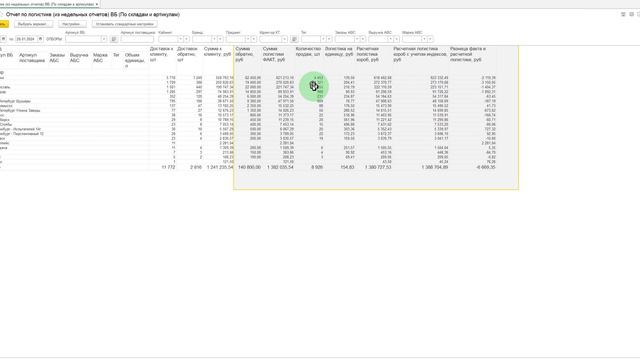Viewport: 640px width, 360px height.
Task: Open list selection icon next to Артикул ВБ
Action: click(114, 39)
